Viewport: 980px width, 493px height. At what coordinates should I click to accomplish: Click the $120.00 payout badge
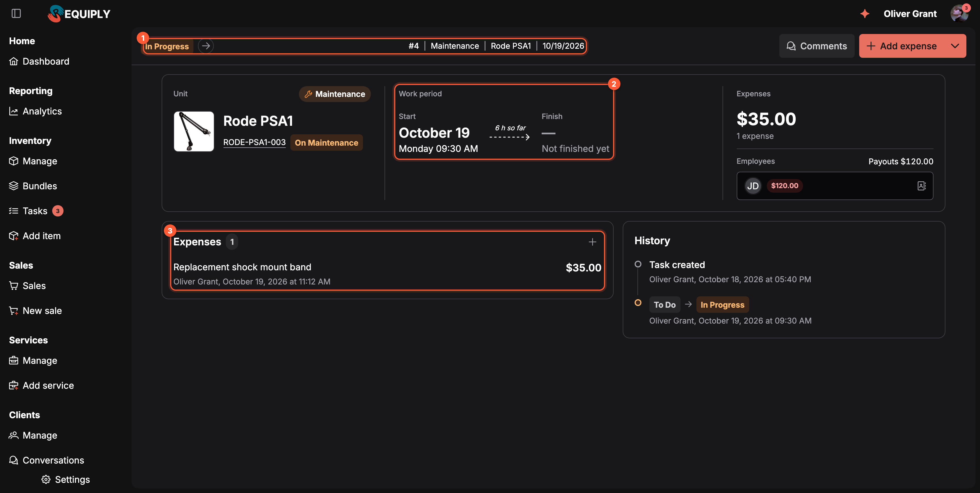pyautogui.click(x=784, y=186)
